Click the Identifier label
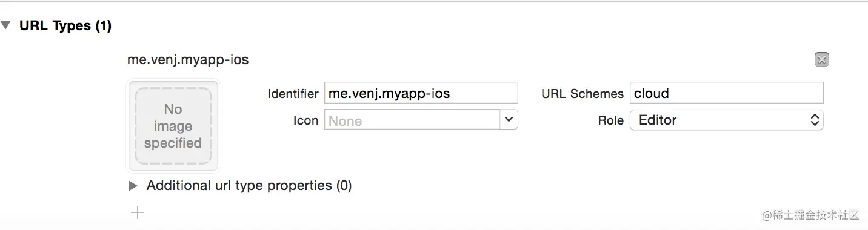This screenshot has height=230, width=868. tap(293, 94)
